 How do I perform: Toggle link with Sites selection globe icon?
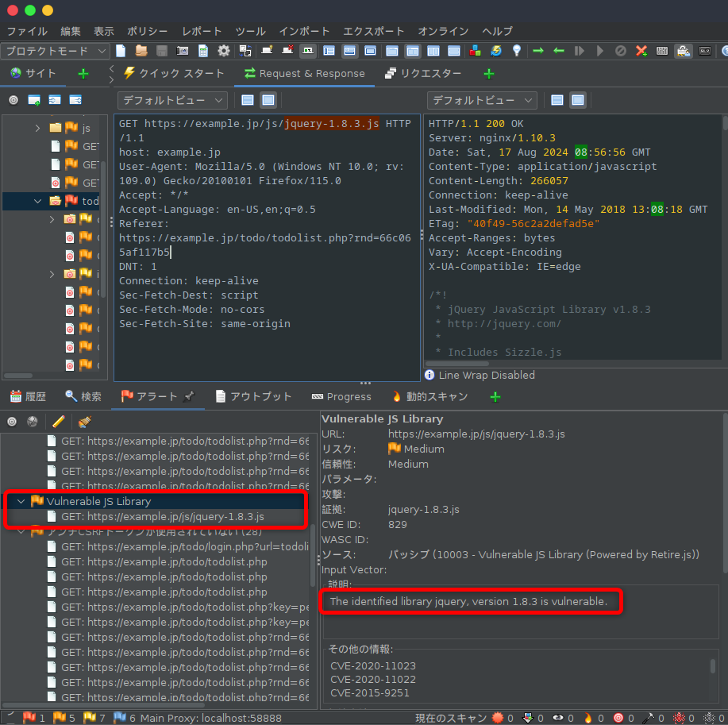pos(33,421)
